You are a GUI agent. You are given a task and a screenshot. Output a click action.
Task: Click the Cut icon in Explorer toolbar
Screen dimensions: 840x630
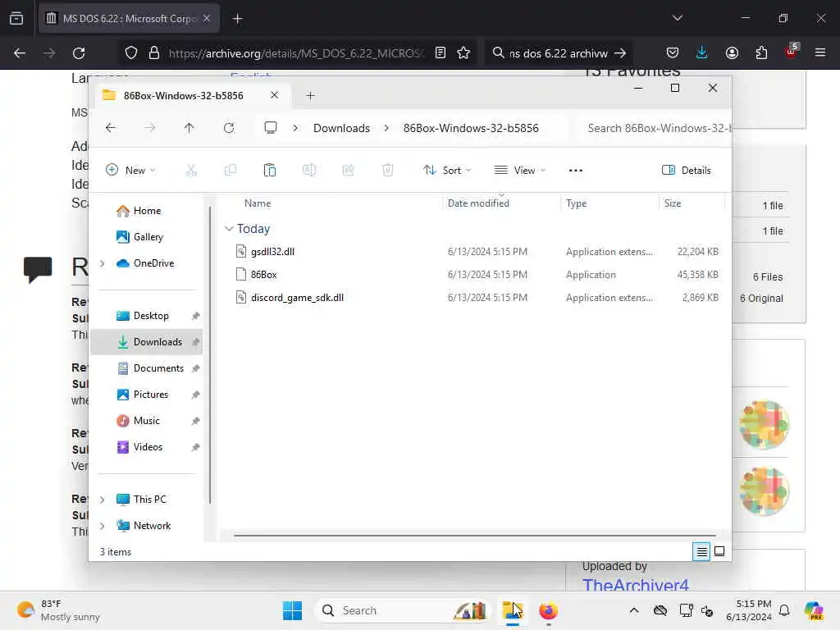tap(190, 171)
